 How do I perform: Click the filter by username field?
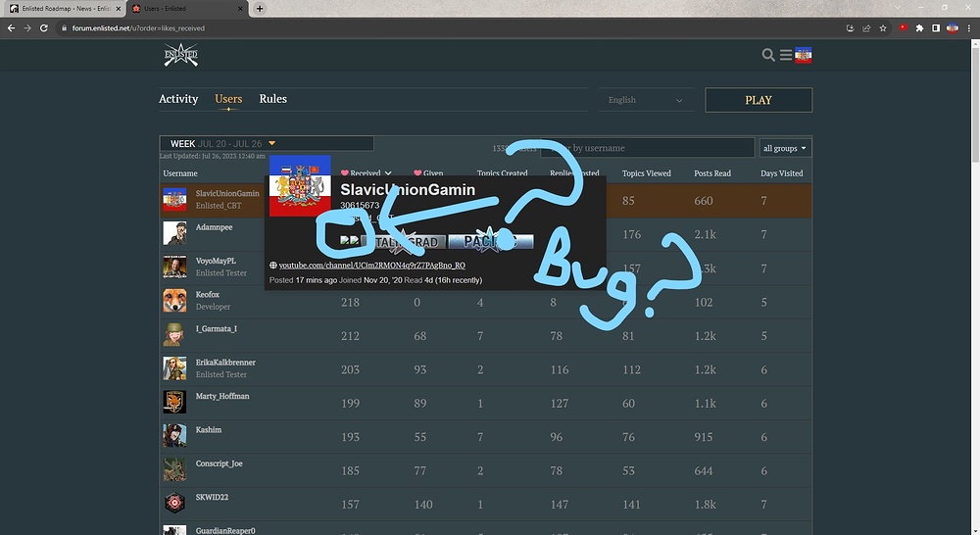pos(647,148)
